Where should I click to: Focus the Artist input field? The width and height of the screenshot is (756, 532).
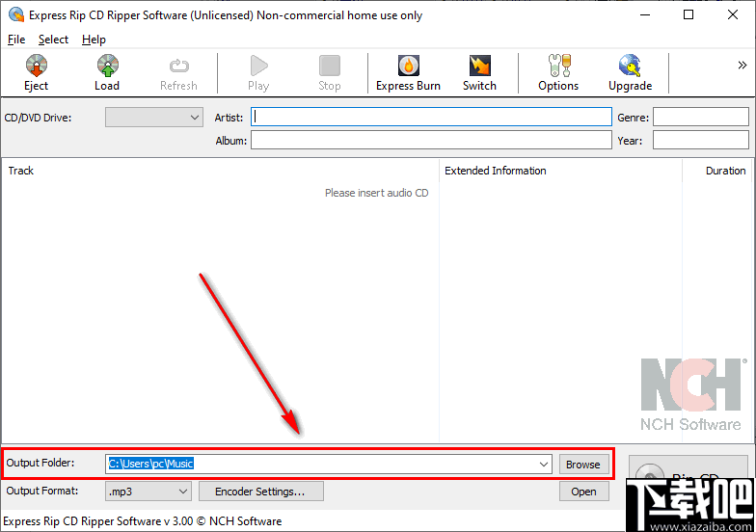[431, 118]
